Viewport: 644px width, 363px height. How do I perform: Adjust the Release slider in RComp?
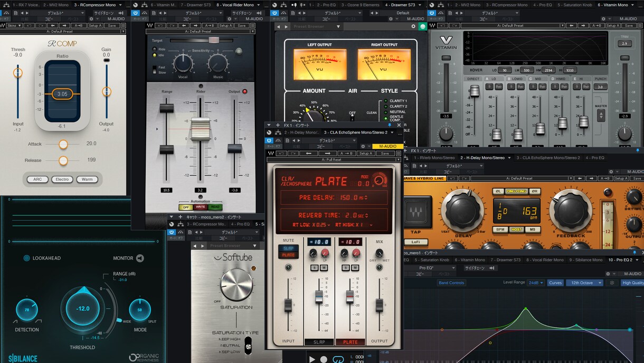63,160
